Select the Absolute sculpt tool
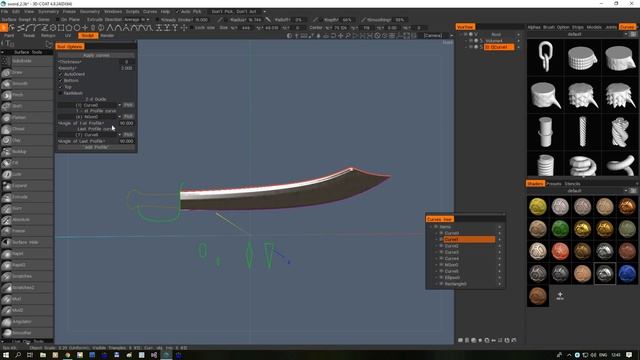Image resolution: width=640 pixels, height=360 pixels. [27, 220]
